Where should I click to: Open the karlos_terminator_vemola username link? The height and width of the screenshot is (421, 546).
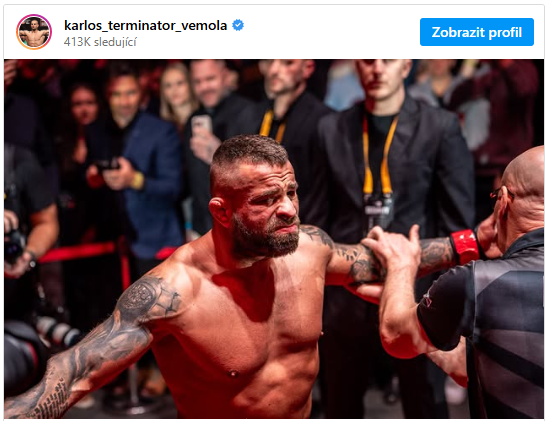146,25
